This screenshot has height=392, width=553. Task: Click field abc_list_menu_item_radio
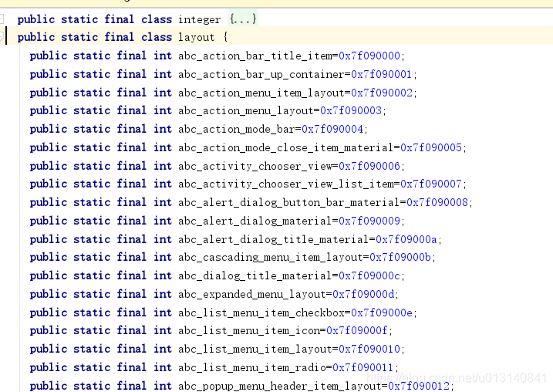252,367
